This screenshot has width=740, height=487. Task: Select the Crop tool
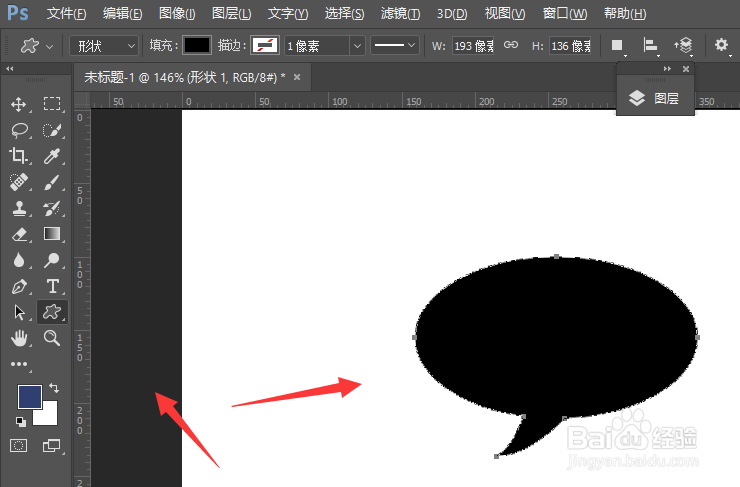19,156
